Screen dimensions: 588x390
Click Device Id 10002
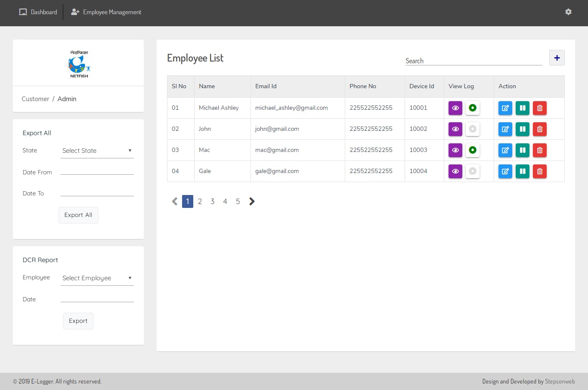point(418,129)
